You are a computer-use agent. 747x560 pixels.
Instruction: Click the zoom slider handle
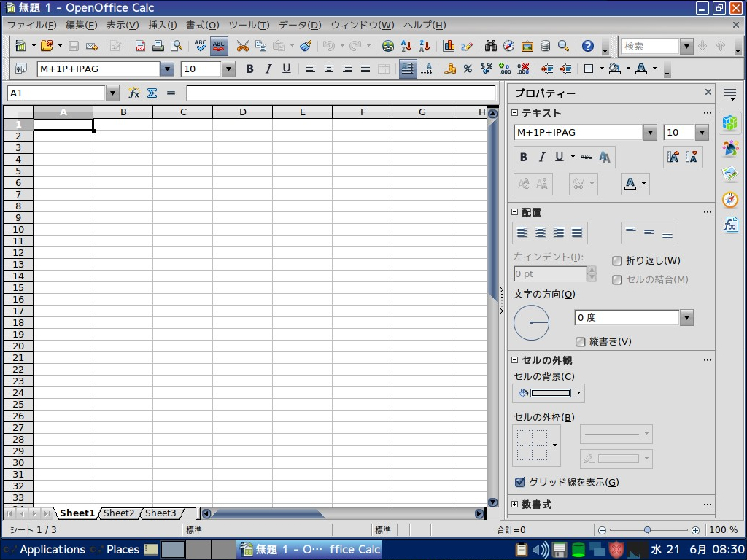tap(648, 530)
